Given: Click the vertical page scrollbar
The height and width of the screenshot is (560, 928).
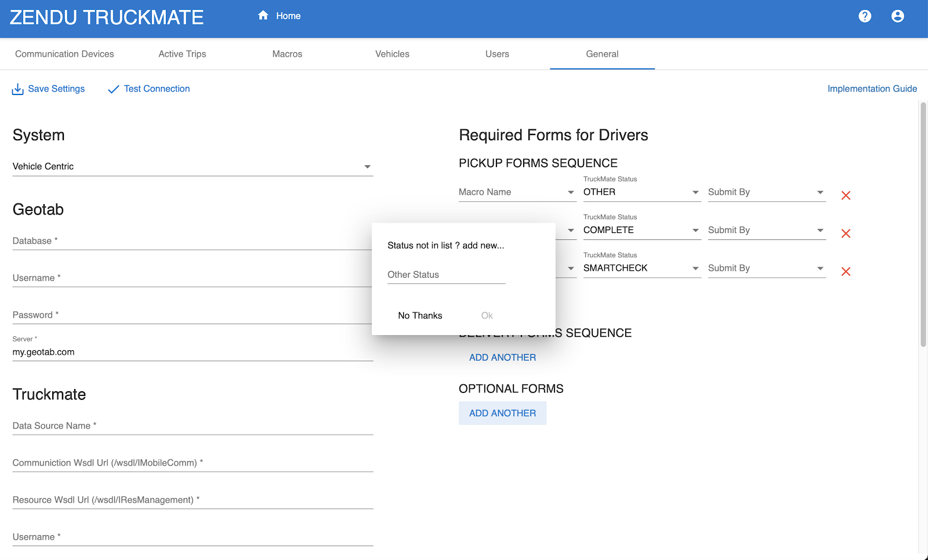Looking at the screenshot, I should coord(923,224).
